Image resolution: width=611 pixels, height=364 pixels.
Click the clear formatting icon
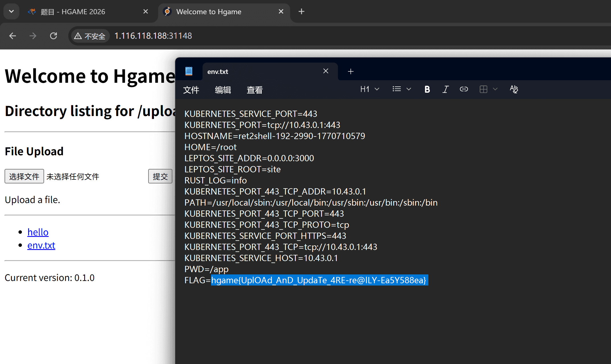click(514, 89)
